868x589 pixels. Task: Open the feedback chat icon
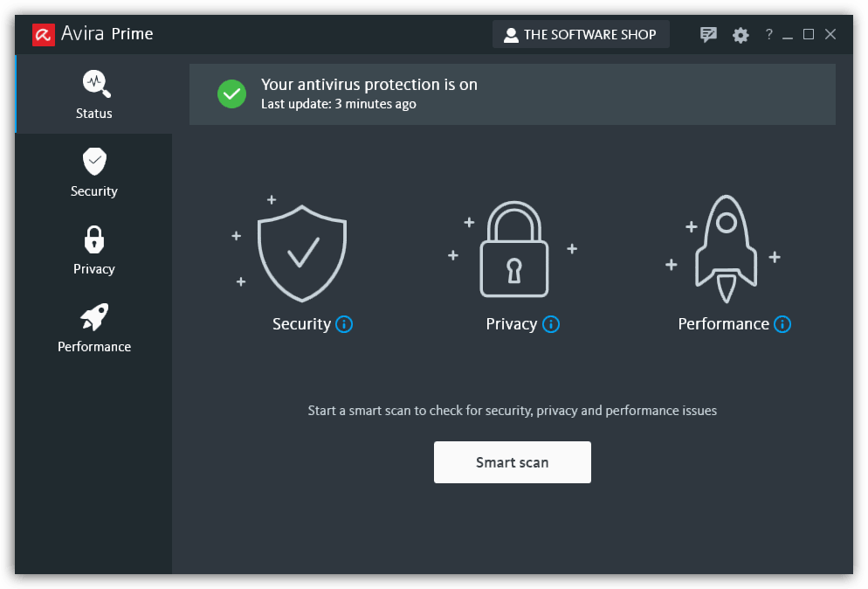coord(708,35)
